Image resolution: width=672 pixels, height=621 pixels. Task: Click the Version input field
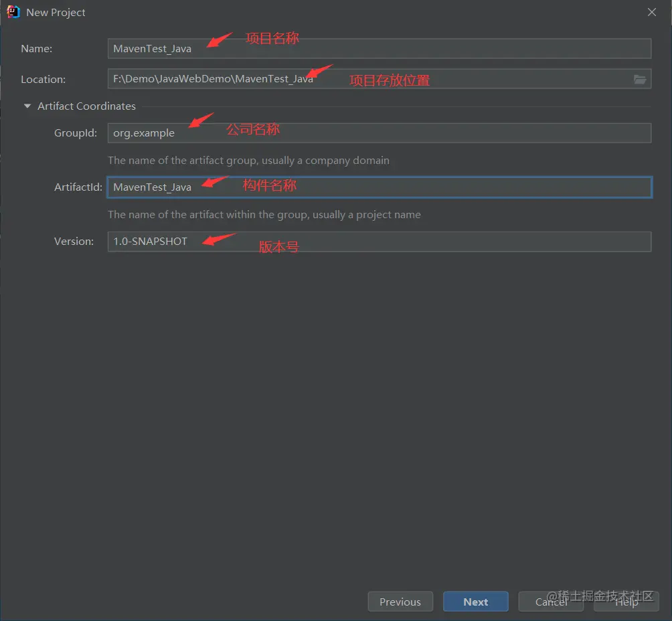coord(380,242)
